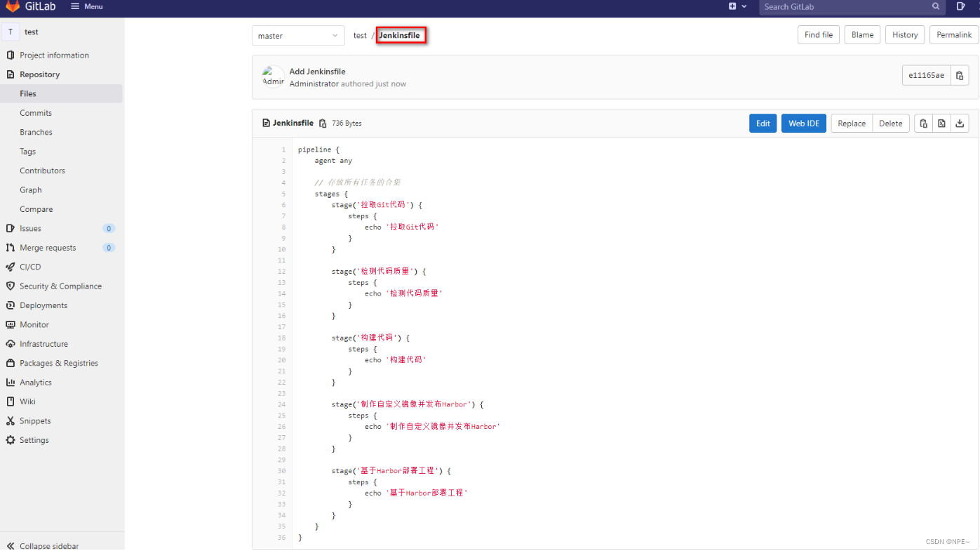Click the Merge requests icon
The height and width of the screenshot is (551, 980).
(11, 248)
